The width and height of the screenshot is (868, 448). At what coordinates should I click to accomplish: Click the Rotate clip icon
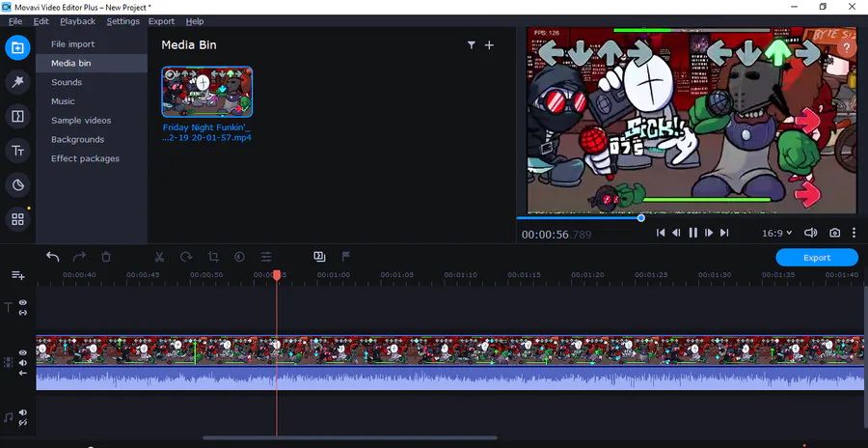pos(186,257)
